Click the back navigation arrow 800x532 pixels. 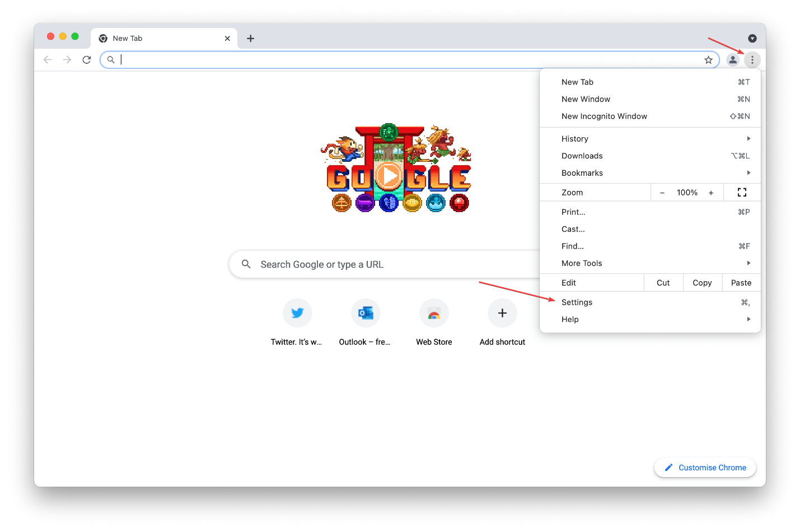click(x=47, y=59)
